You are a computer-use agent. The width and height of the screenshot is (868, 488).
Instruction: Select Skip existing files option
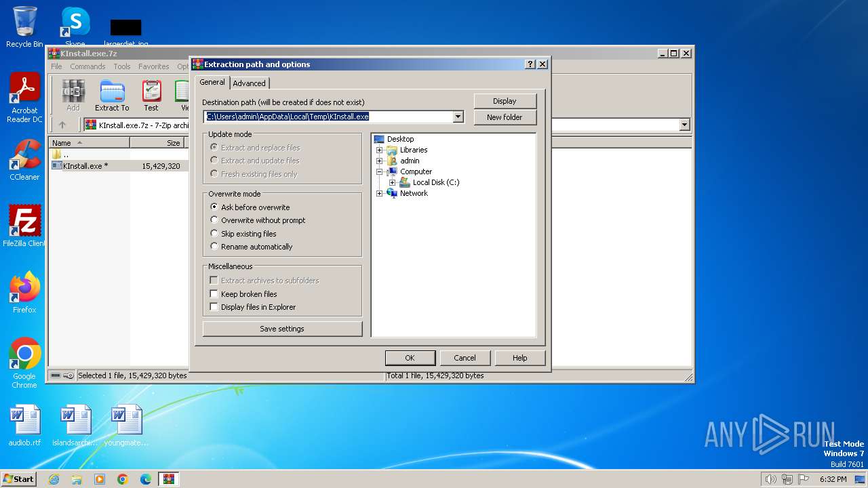coord(243,234)
